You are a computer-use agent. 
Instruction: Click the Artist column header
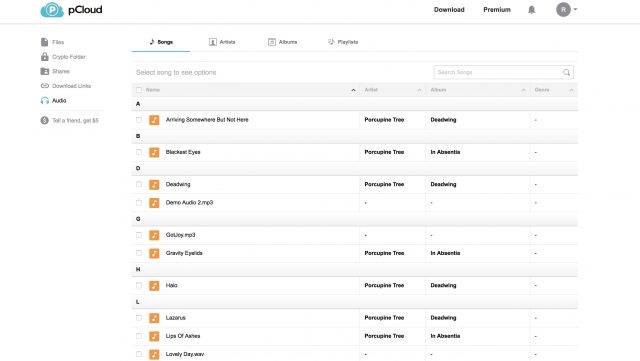coord(371,90)
